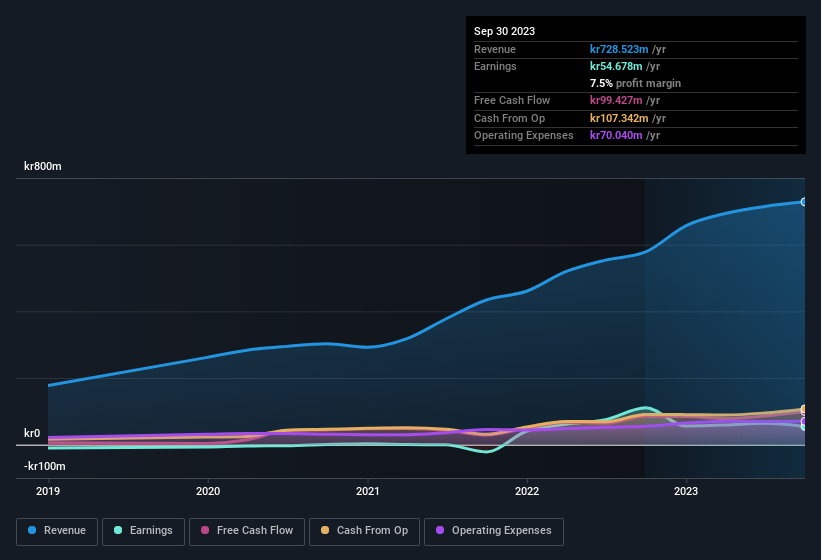Click the kr0 y-axis label

pyautogui.click(x=32, y=433)
